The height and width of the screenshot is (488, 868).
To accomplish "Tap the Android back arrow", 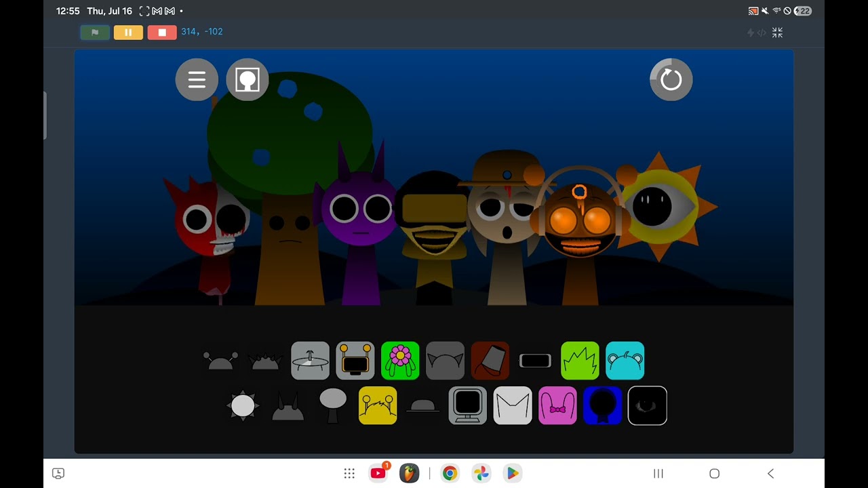I will pyautogui.click(x=770, y=474).
